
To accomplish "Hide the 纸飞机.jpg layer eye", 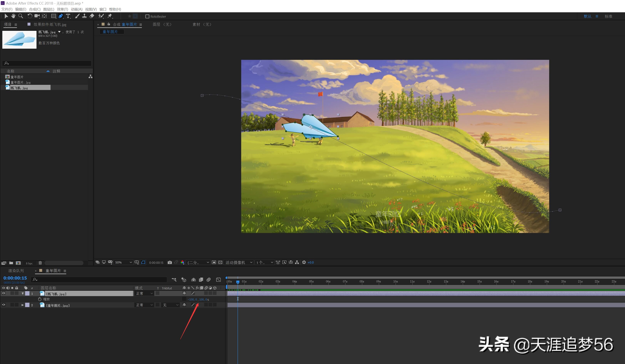I will [3, 293].
